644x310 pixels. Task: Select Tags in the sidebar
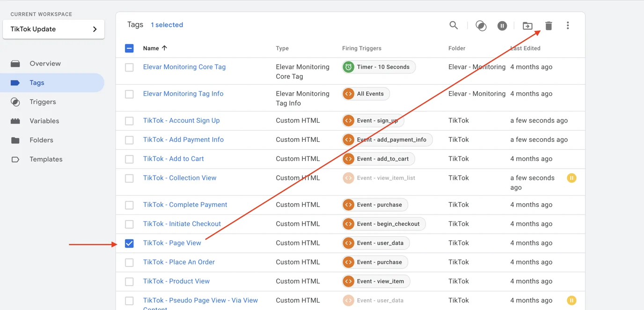tap(52, 83)
